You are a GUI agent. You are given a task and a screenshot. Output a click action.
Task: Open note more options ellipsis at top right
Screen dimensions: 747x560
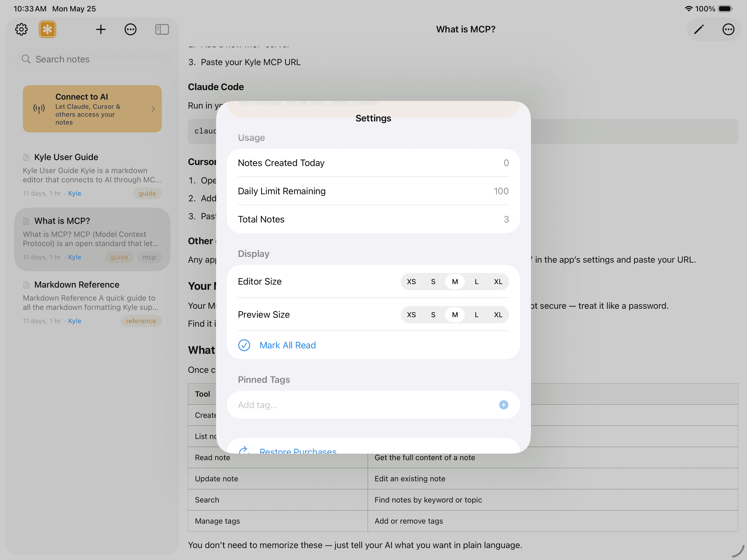(x=728, y=29)
